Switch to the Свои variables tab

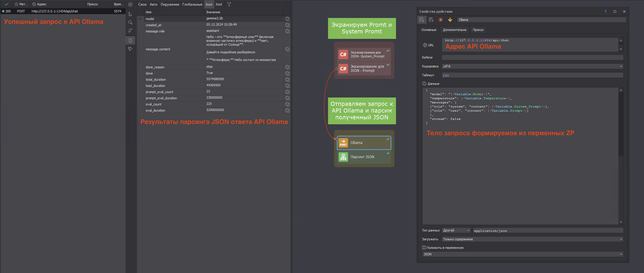point(142,4)
